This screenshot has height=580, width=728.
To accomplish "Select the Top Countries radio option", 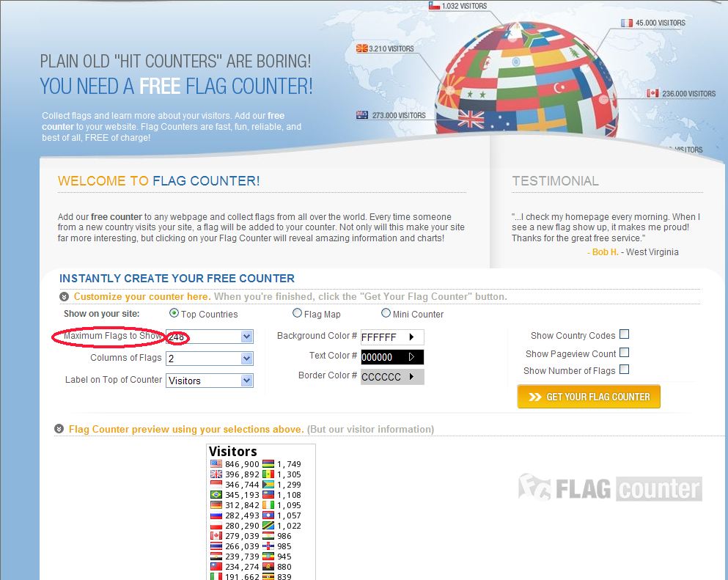I will 174,313.
